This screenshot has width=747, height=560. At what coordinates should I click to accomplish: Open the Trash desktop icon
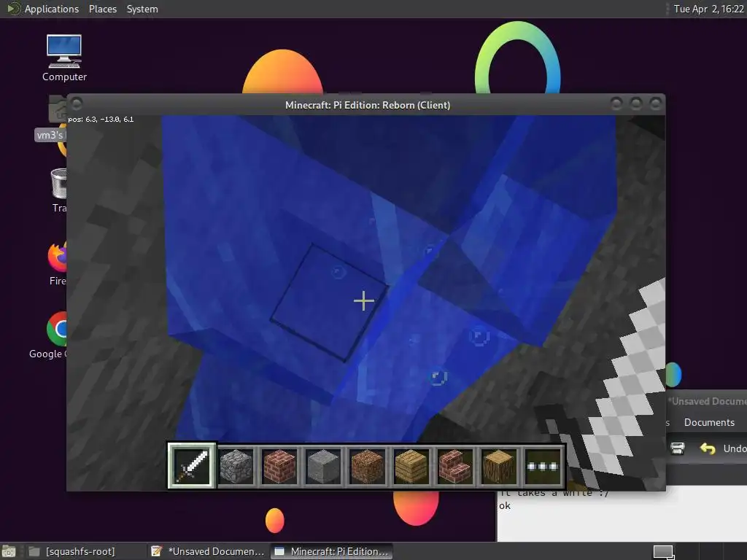(x=59, y=190)
